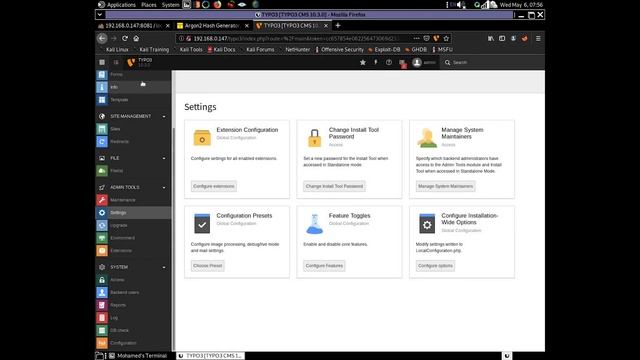Open the Maintenance admin tool
This screenshot has height=360, width=640.
tap(133, 200)
